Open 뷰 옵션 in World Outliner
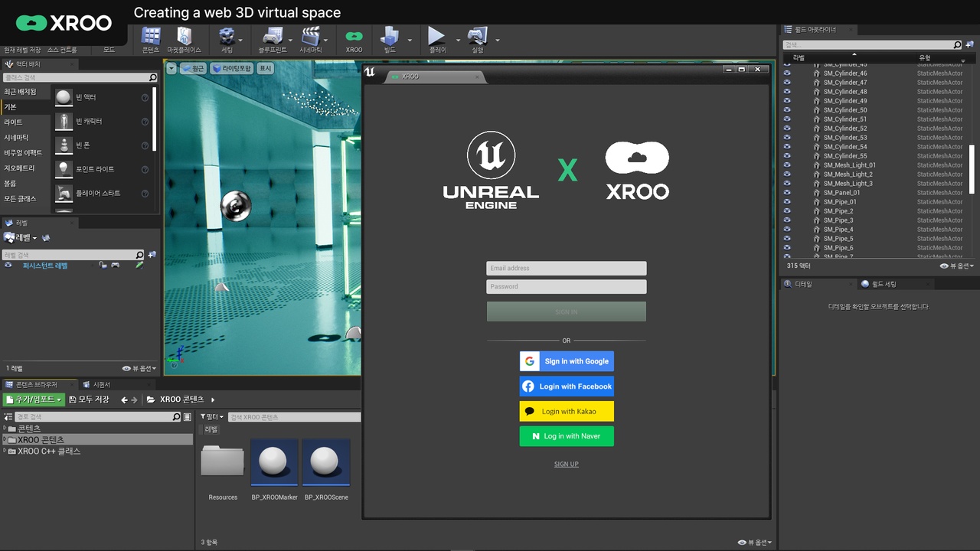980x551 pixels. (x=957, y=266)
